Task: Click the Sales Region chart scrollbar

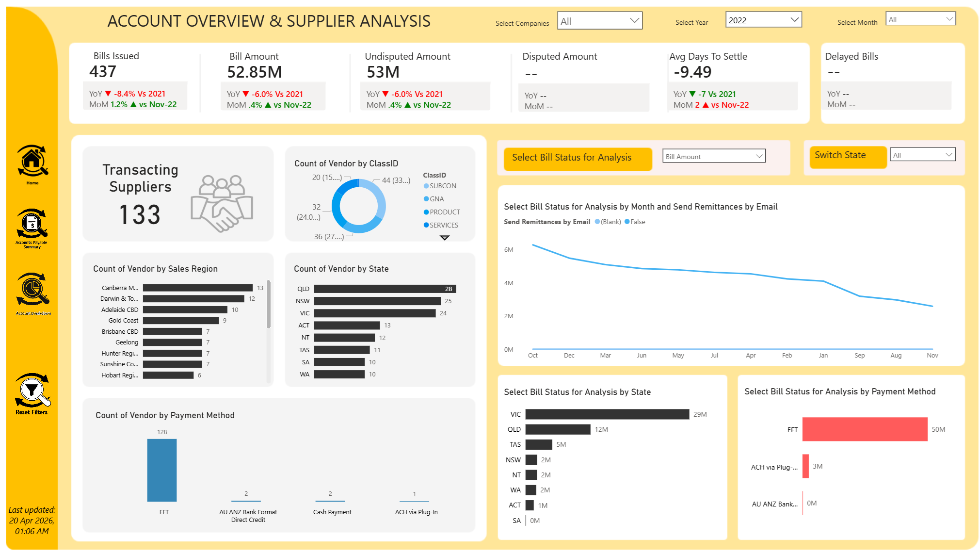Action: [x=269, y=305]
